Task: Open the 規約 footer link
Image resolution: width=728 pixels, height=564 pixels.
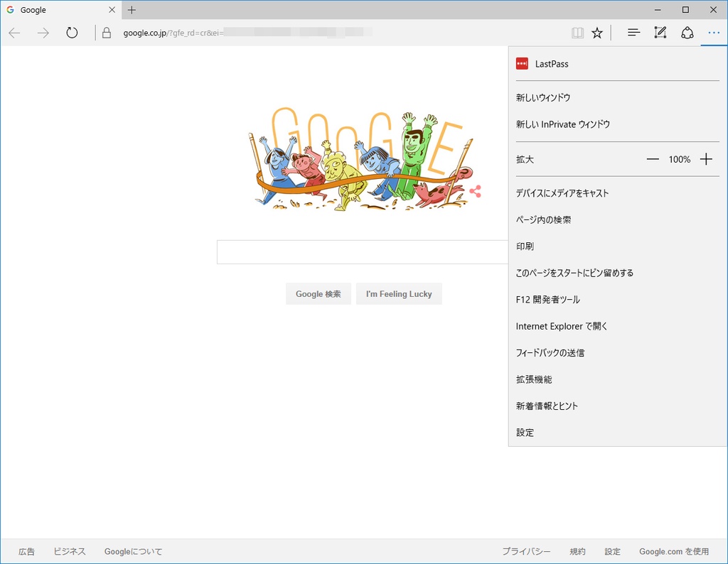Action: coord(577,551)
